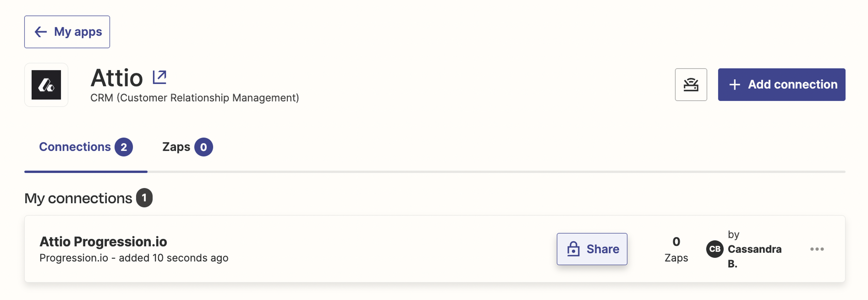This screenshot has height=300, width=868.
Task: Click the Attio app title heading
Action: click(117, 78)
